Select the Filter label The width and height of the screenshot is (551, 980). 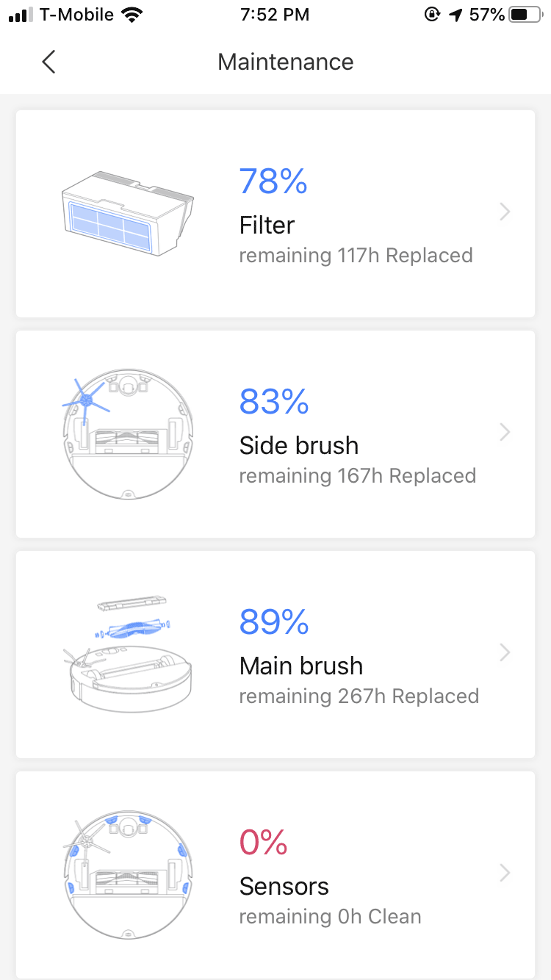267,225
